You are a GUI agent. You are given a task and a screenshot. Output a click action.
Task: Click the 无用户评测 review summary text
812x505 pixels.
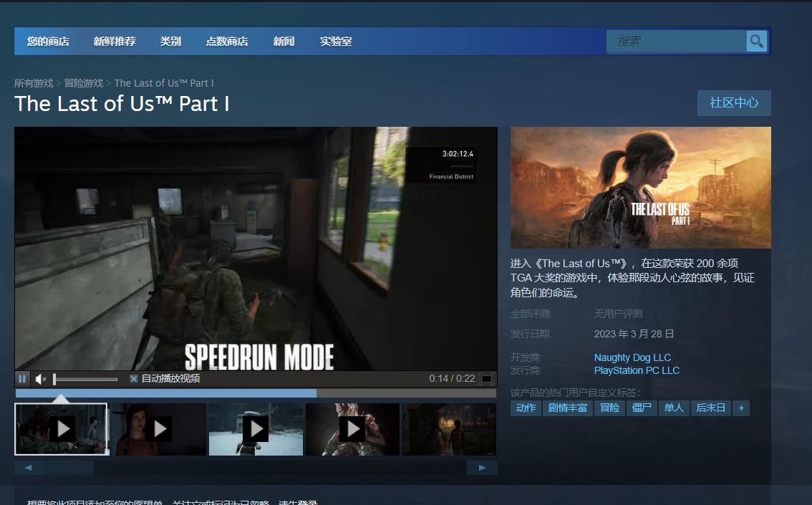[619, 314]
